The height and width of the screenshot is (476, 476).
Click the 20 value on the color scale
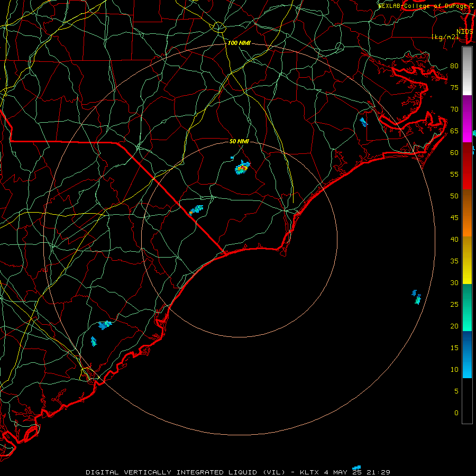tap(454, 326)
